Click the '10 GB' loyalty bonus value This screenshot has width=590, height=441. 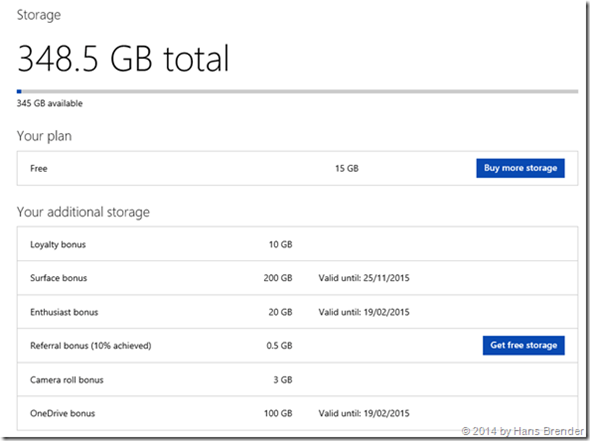(281, 245)
